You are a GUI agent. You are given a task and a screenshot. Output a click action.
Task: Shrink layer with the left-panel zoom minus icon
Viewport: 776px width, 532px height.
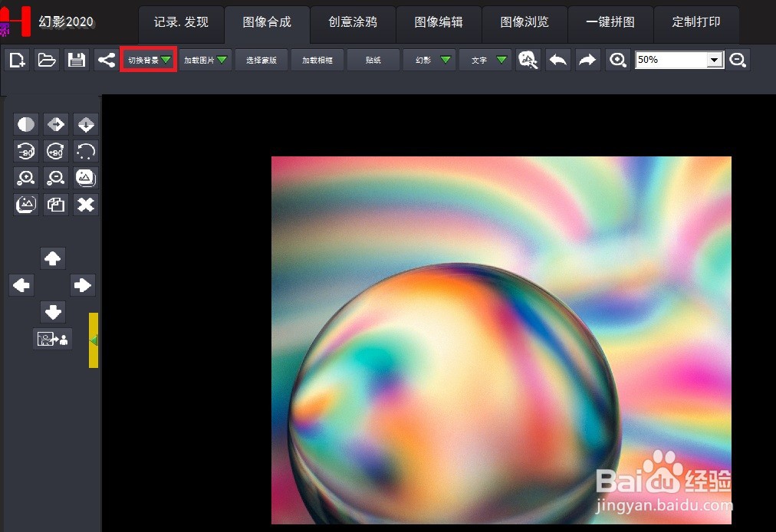tap(56, 178)
